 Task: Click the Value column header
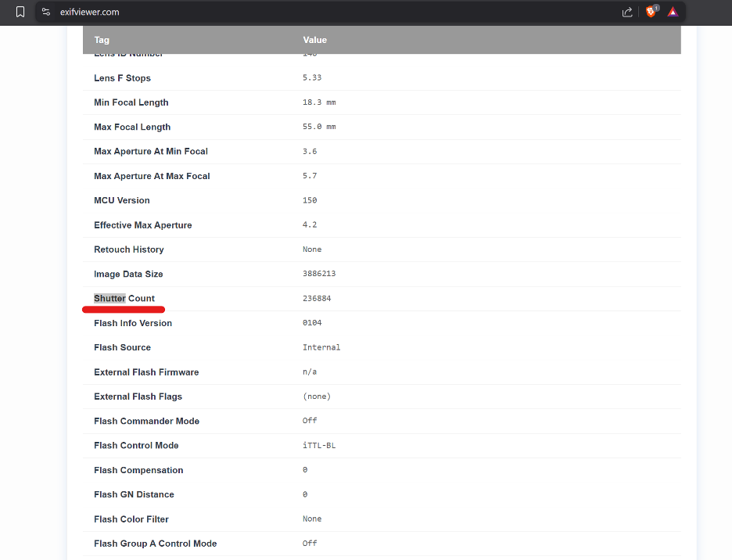[x=315, y=40]
